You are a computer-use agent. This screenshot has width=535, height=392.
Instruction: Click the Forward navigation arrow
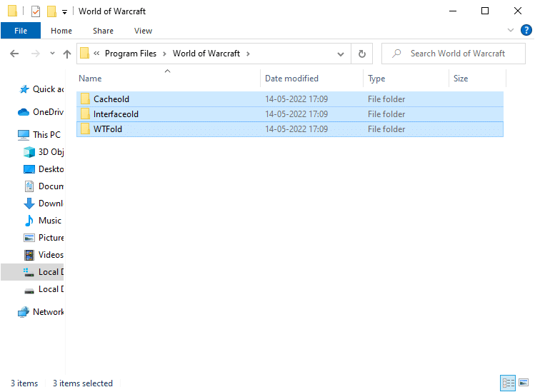[x=36, y=54]
